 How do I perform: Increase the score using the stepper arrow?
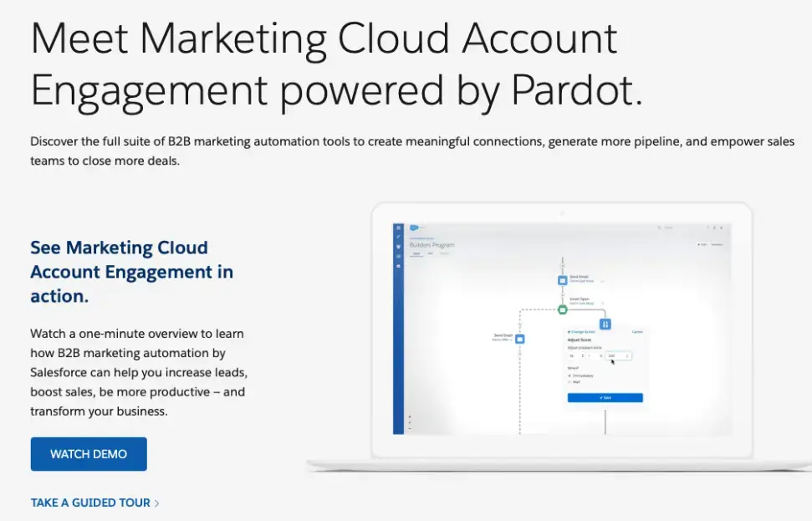click(x=627, y=354)
